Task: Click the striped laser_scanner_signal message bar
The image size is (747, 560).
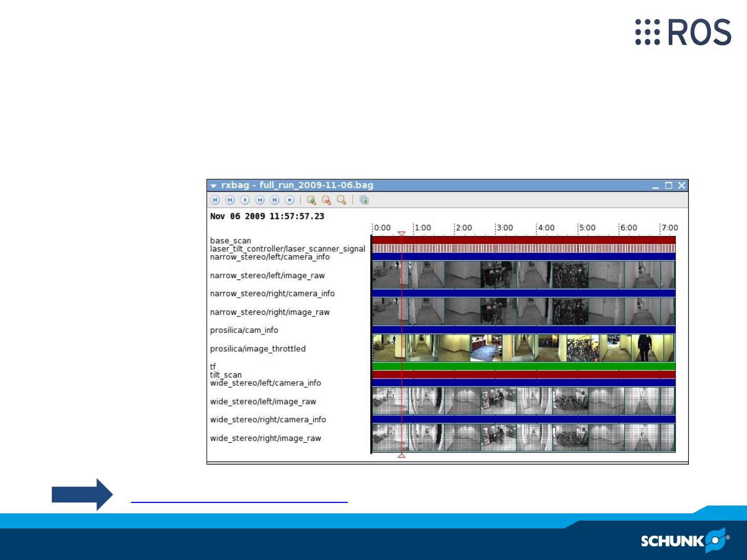Action: (x=524, y=248)
